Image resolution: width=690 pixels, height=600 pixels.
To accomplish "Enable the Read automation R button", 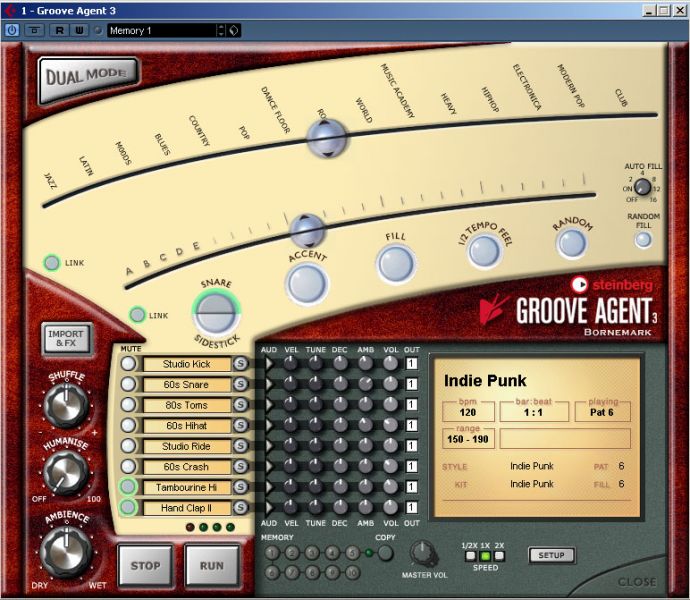I will coord(59,30).
